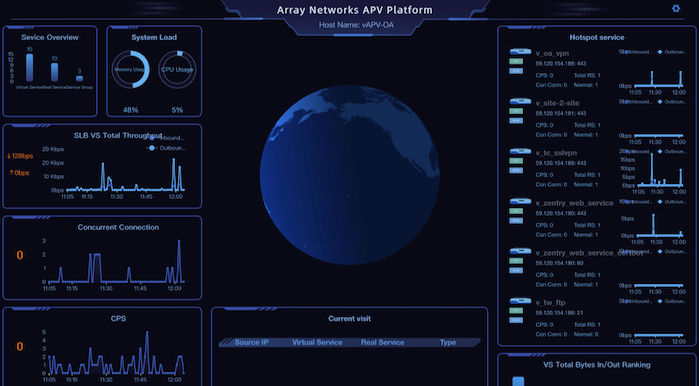Click the Virtual Service bar showing 15

pyautogui.click(x=29, y=67)
